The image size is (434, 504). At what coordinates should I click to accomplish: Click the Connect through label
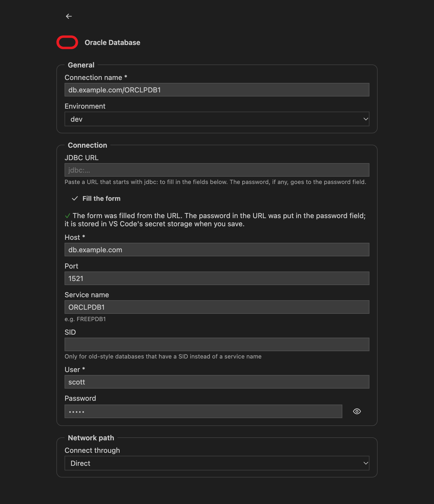[92, 450]
